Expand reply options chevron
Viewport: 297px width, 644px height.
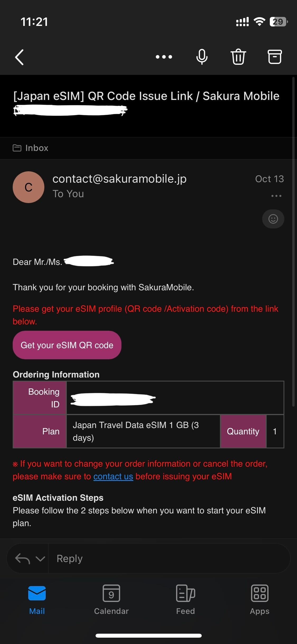(40, 559)
